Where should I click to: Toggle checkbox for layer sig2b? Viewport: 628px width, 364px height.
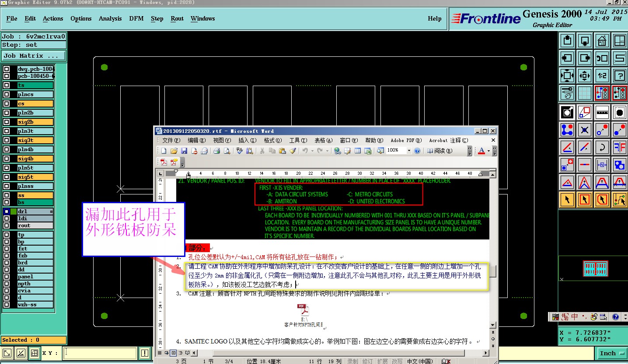7,122
